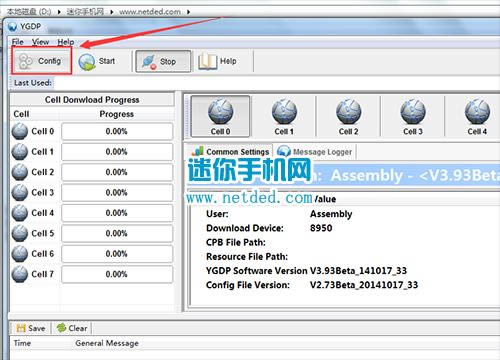Open the Config toolbar button

[42, 61]
